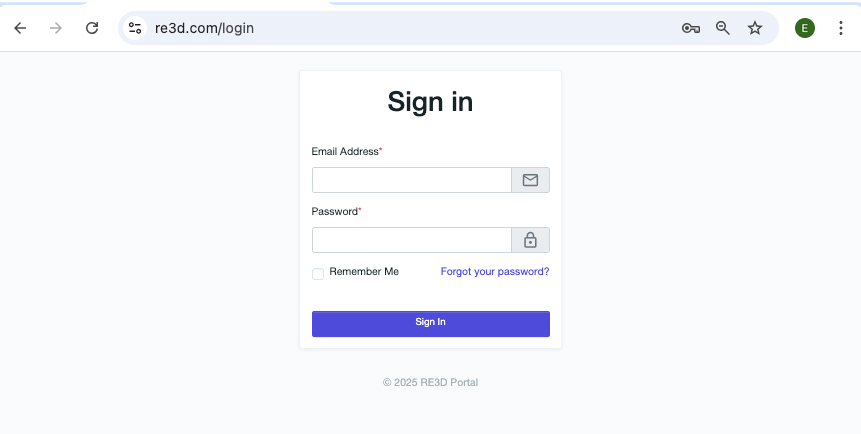Open site information icon in address bar
The width and height of the screenshot is (861, 434).
[x=135, y=28]
